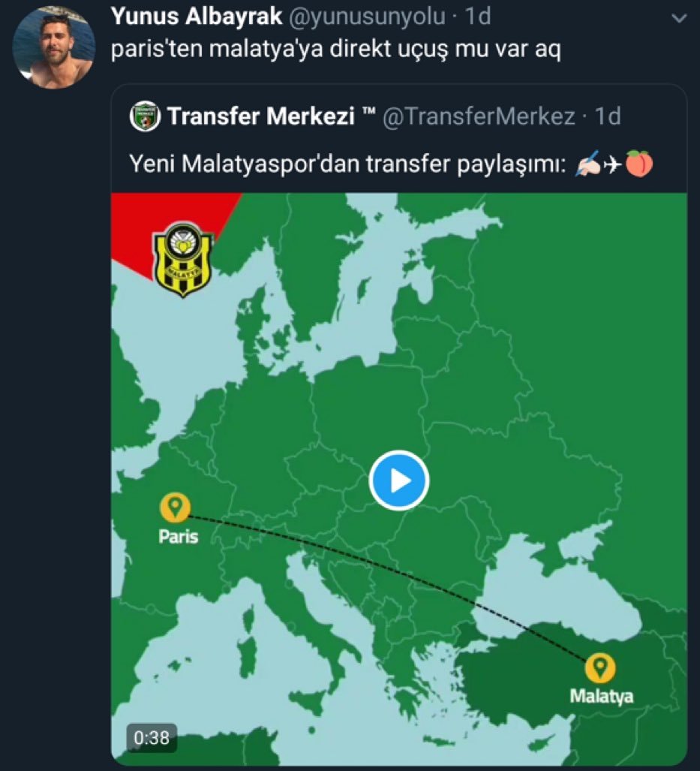Click the Malatya location pin icon
700x771 pixels.
coord(600,668)
